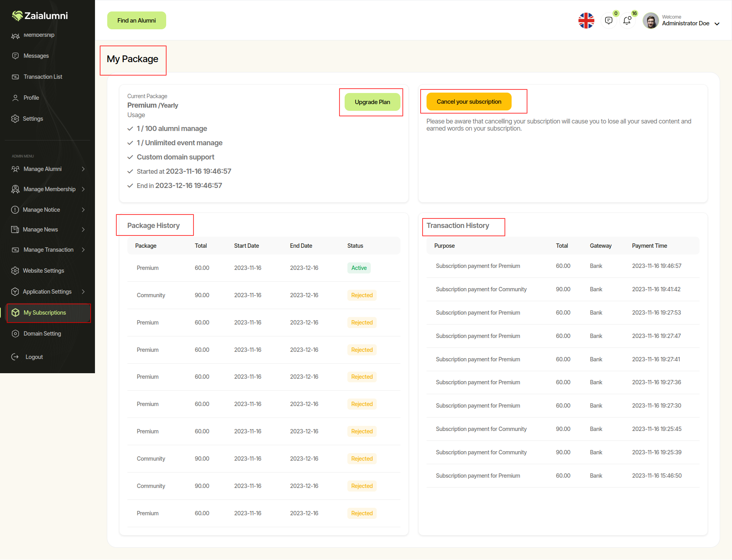The width and height of the screenshot is (732, 560).
Task: Click the Custom domain support line
Action: point(175,157)
